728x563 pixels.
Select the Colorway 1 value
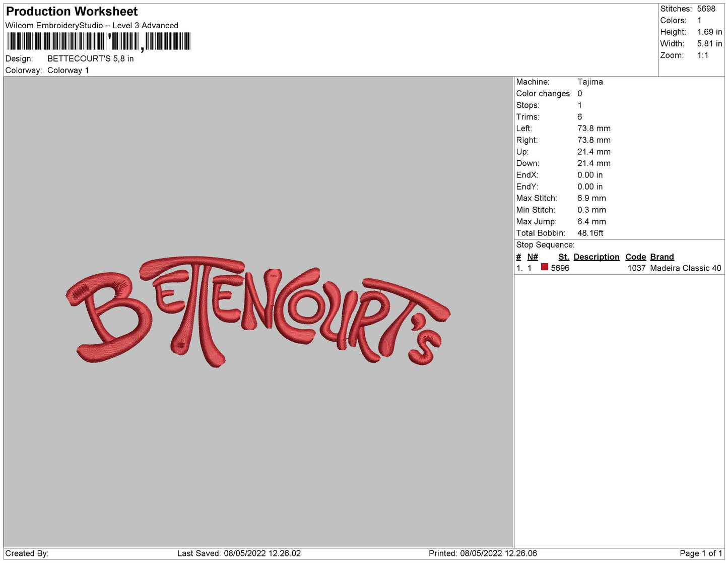pos(68,71)
